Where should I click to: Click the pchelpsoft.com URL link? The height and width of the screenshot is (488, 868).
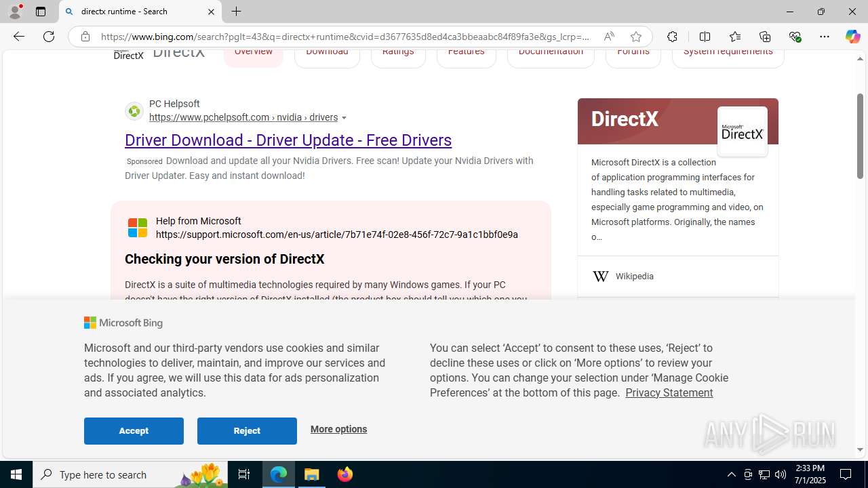[243, 117]
